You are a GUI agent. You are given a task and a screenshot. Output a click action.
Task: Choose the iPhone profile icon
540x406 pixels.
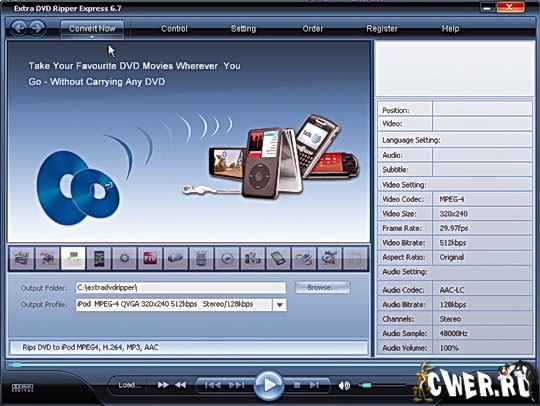coord(99,258)
